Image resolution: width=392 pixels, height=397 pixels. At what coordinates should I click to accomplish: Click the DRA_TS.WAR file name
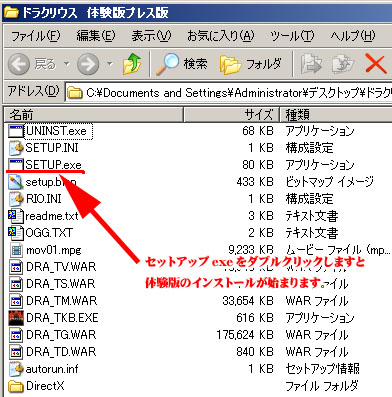click(x=61, y=284)
